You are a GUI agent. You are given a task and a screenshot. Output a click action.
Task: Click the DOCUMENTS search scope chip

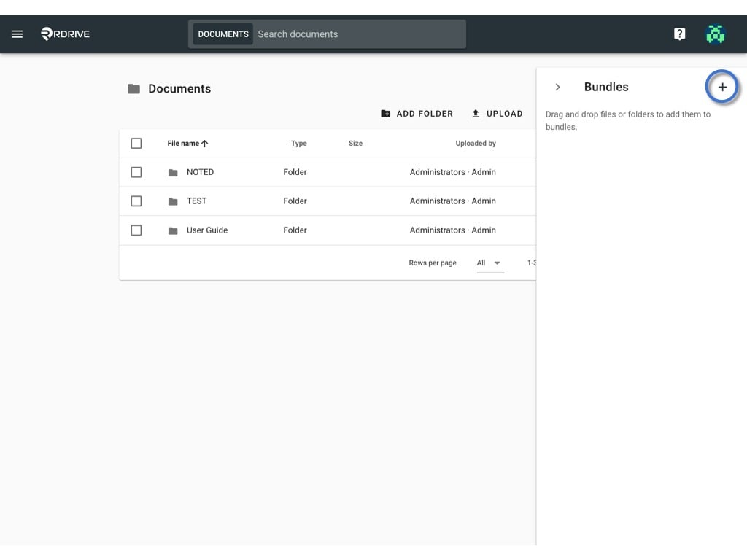(x=223, y=34)
